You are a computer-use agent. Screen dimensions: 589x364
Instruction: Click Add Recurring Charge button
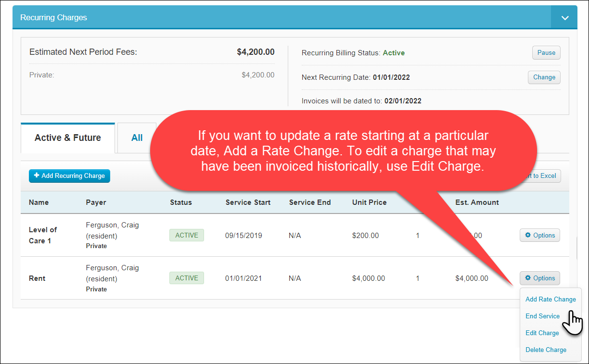69,176
